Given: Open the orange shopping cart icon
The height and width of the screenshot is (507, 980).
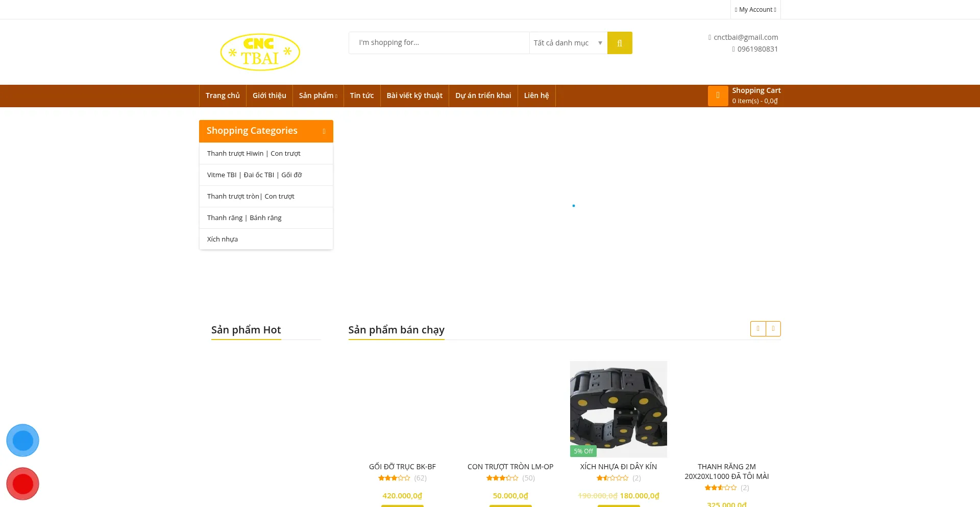Looking at the screenshot, I should (718, 95).
